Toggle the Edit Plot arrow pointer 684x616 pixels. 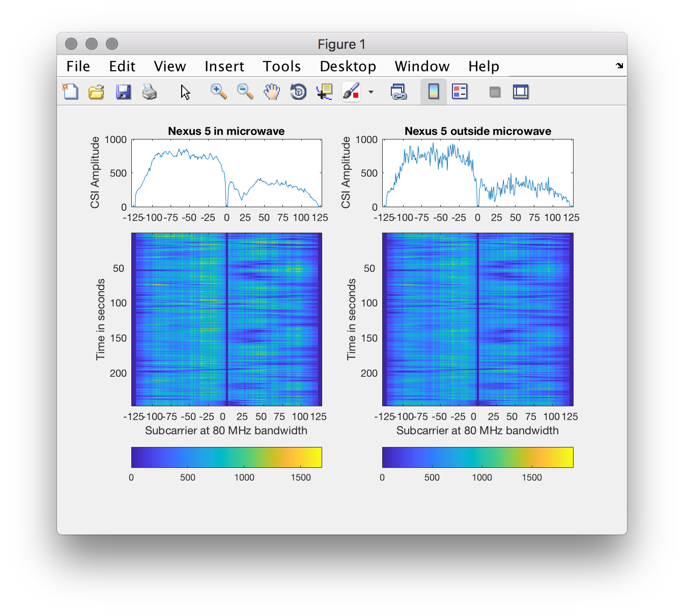click(x=185, y=92)
